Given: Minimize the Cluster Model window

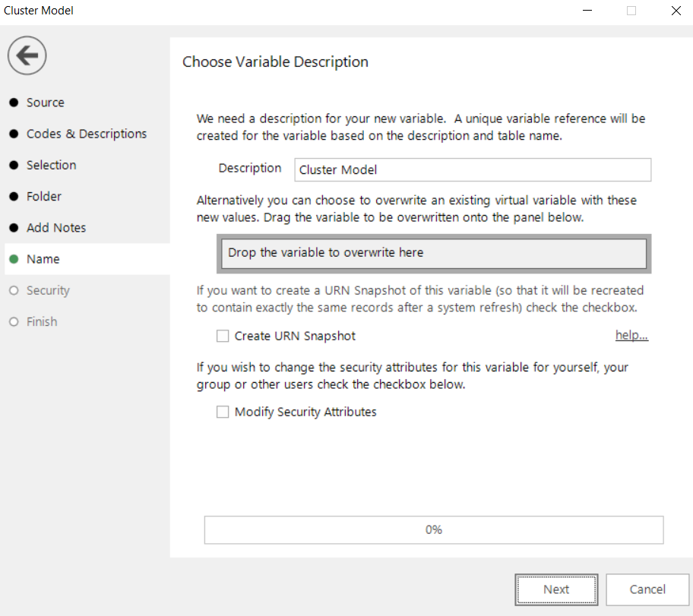Looking at the screenshot, I should coord(587,11).
